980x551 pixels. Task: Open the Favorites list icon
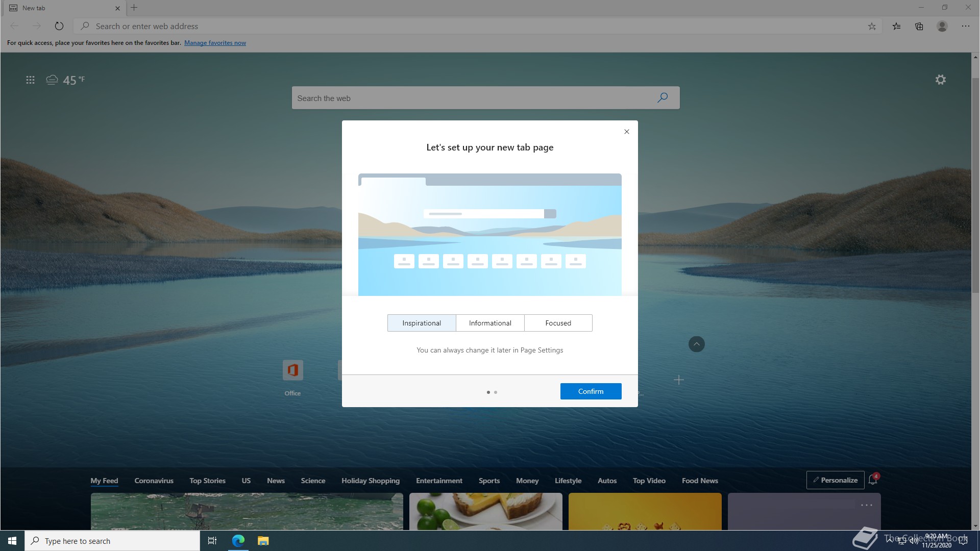896,26
